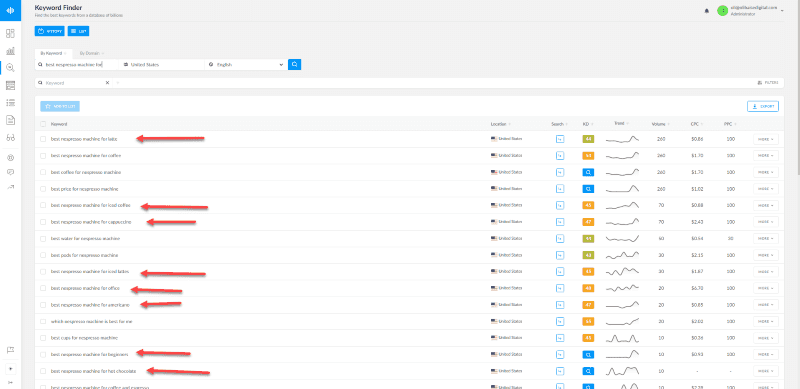Expand the administrator account menu arrow

click(782, 11)
